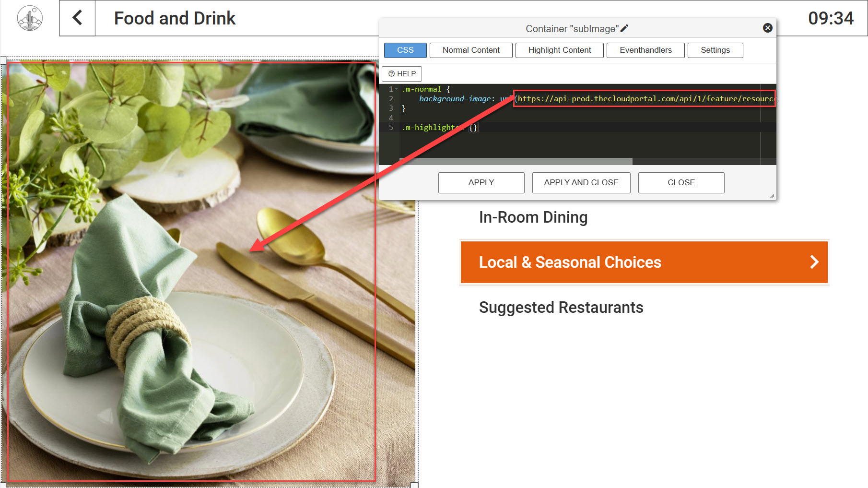Image resolution: width=868 pixels, height=488 pixels.
Task: Switch to the CSS tab
Action: point(405,50)
